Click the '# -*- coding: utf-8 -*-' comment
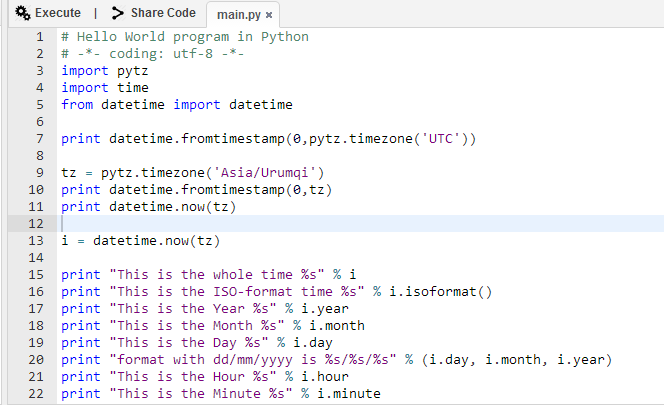The height and width of the screenshot is (405, 664). pyautogui.click(x=153, y=54)
